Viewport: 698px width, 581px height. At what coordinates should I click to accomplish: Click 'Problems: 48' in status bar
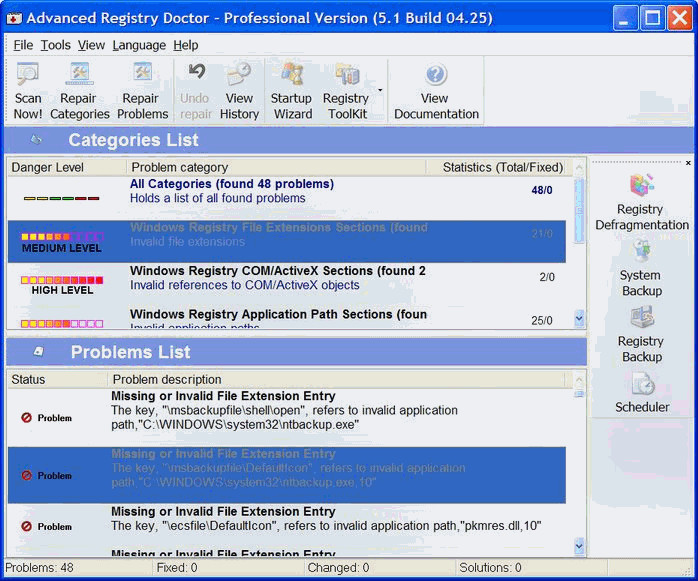[39, 568]
